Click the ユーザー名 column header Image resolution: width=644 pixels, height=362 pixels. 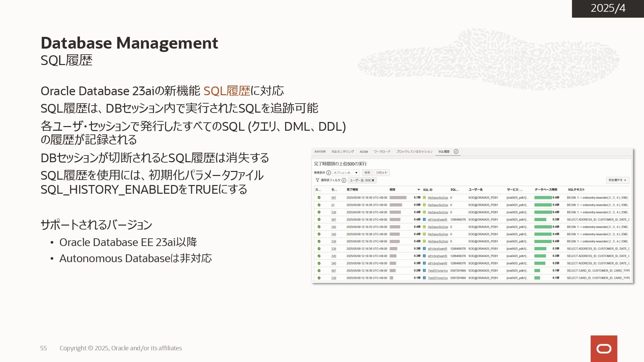(475, 190)
